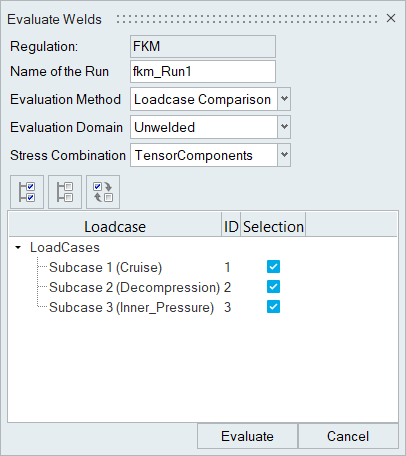Select the Loadcase column header
Screen dimensions: 406x456
point(115,227)
